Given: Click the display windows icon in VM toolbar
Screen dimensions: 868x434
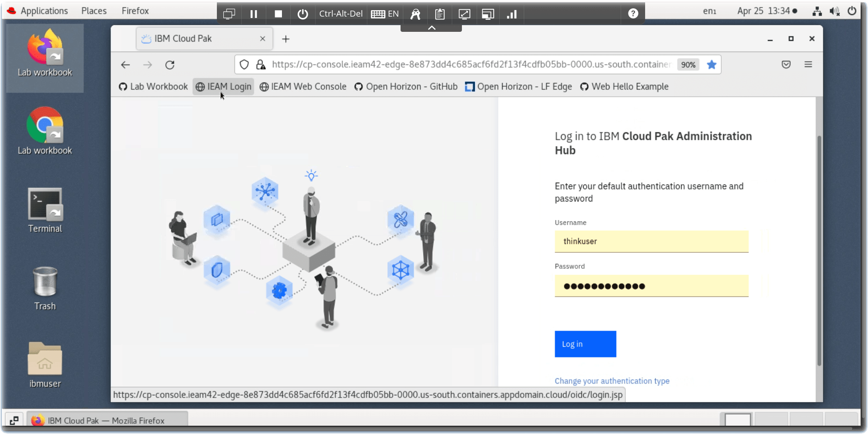Looking at the screenshot, I should [488, 14].
